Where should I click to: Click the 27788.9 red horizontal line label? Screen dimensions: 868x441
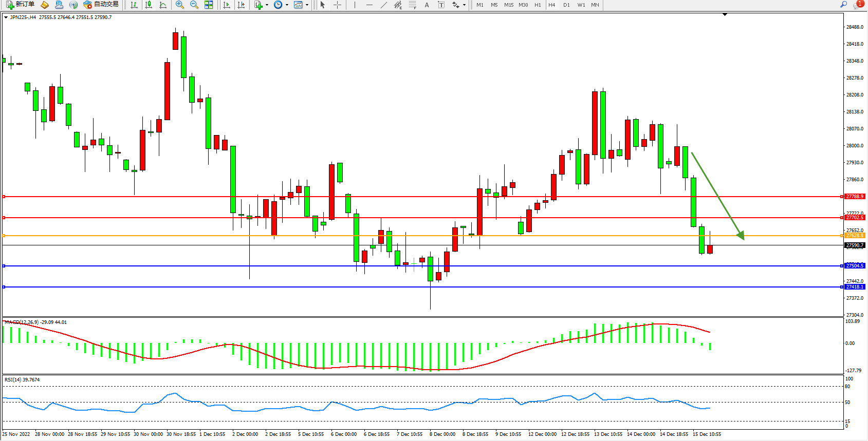(855, 197)
